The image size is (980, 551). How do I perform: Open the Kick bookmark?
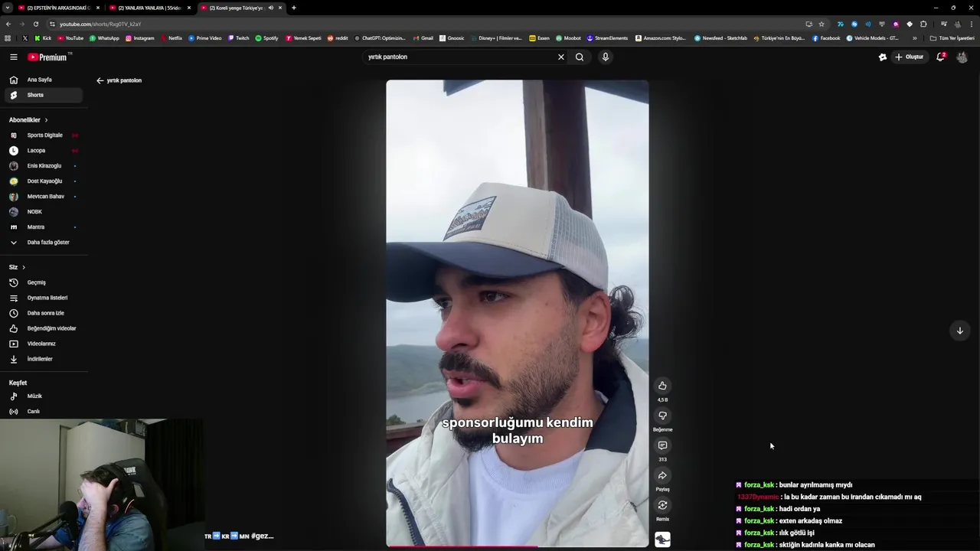click(x=44, y=38)
